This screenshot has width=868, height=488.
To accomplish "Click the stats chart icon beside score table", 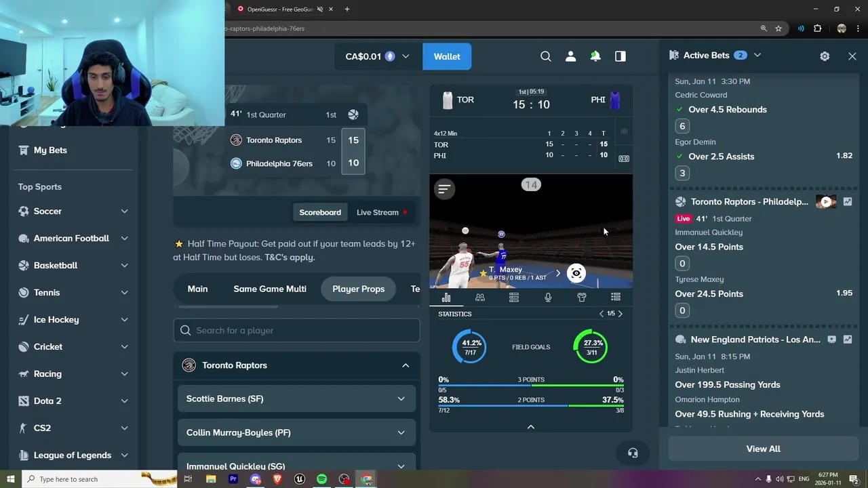I will click(x=624, y=131).
